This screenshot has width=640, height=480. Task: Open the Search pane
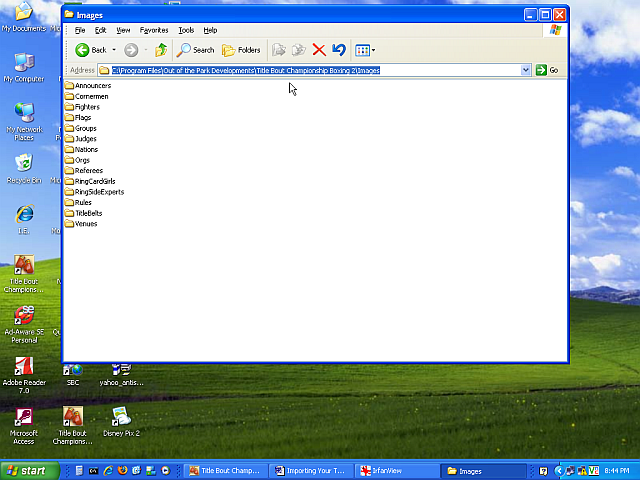pyautogui.click(x=196, y=50)
